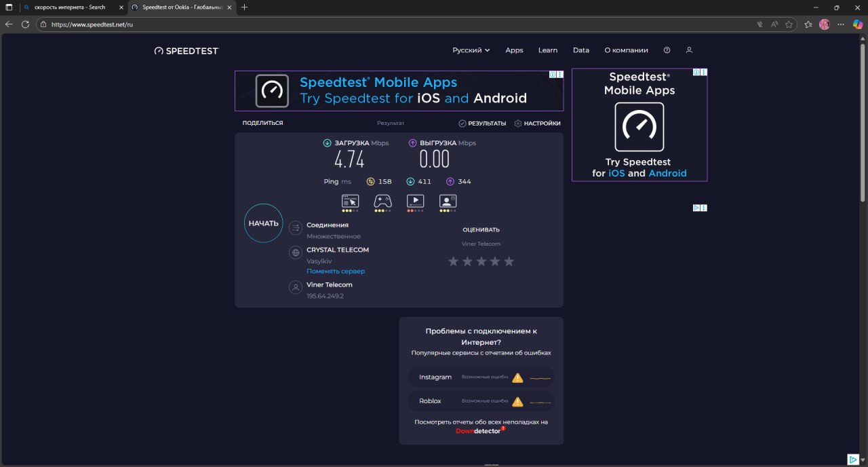Click the Speedtest Mobile Apps sidebar ad

(x=639, y=125)
